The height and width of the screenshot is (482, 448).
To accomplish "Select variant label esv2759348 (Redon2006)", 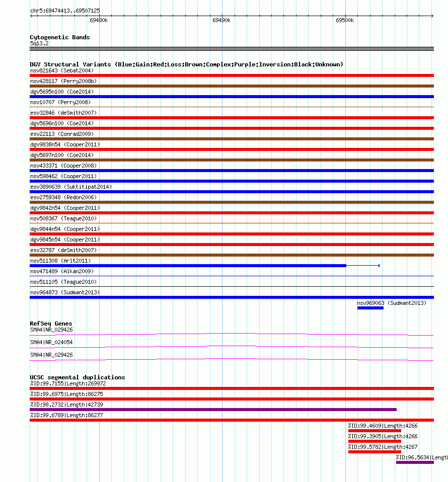I will (x=63, y=197).
